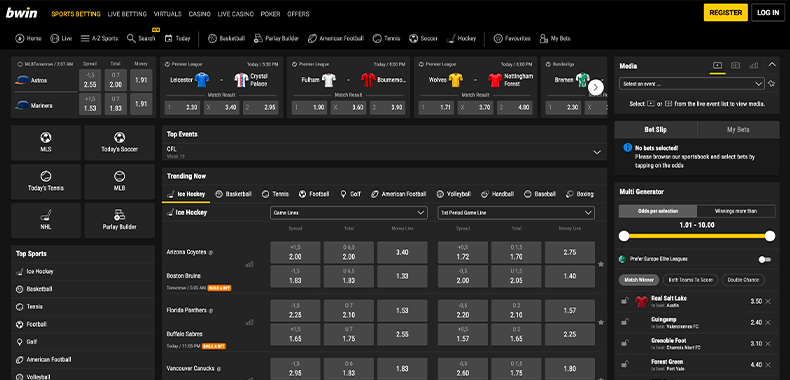Open the Game Lines dropdown
This screenshot has height=380, width=790.
pyautogui.click(x=349, y=213)
